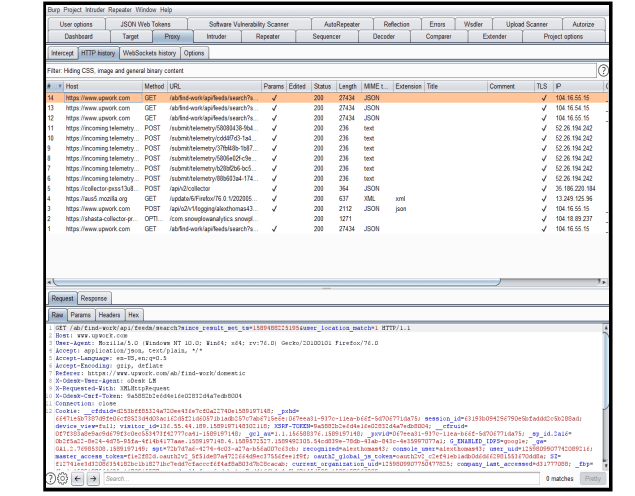The height and width of the screenshot is (496, 635).
Task: Switch to Dashboard tab
Action: pos(79,36)
